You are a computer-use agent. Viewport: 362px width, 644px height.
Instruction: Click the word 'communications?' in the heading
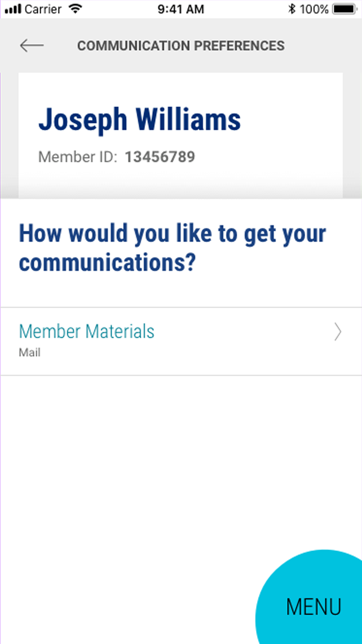(x=107, y=263)
